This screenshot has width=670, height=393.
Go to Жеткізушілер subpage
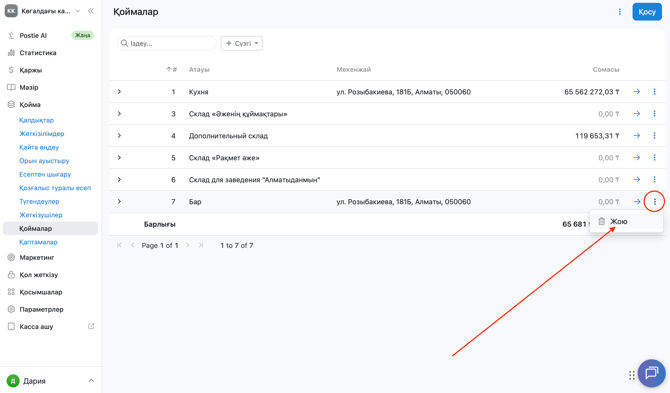[41, 215]
